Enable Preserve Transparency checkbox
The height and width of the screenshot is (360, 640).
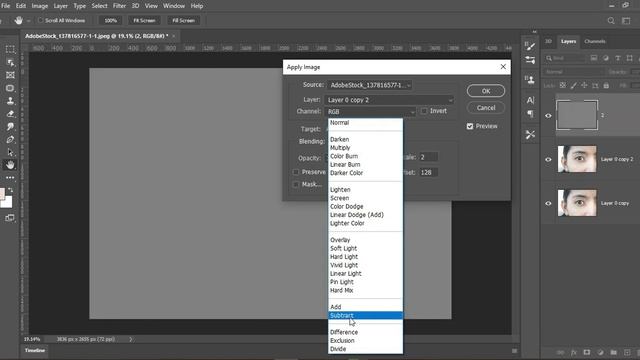pyautogui.click(x=296, y=172)
